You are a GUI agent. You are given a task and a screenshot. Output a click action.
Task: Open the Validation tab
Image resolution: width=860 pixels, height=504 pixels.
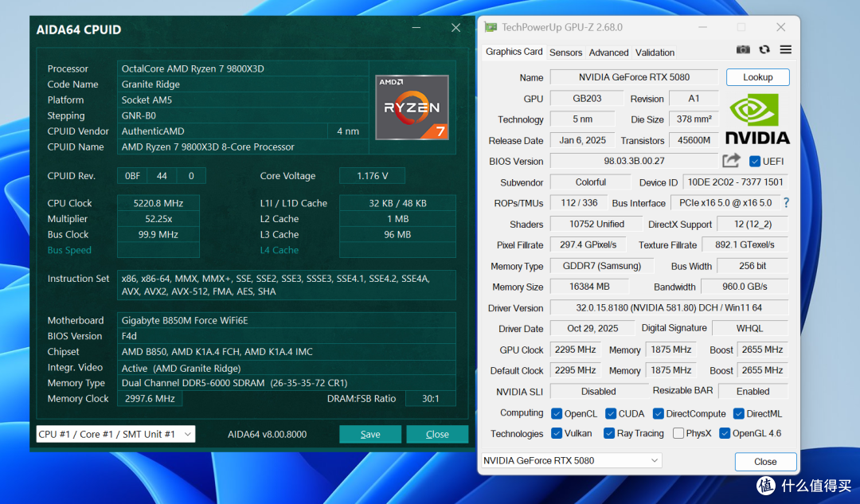point(655,53)
